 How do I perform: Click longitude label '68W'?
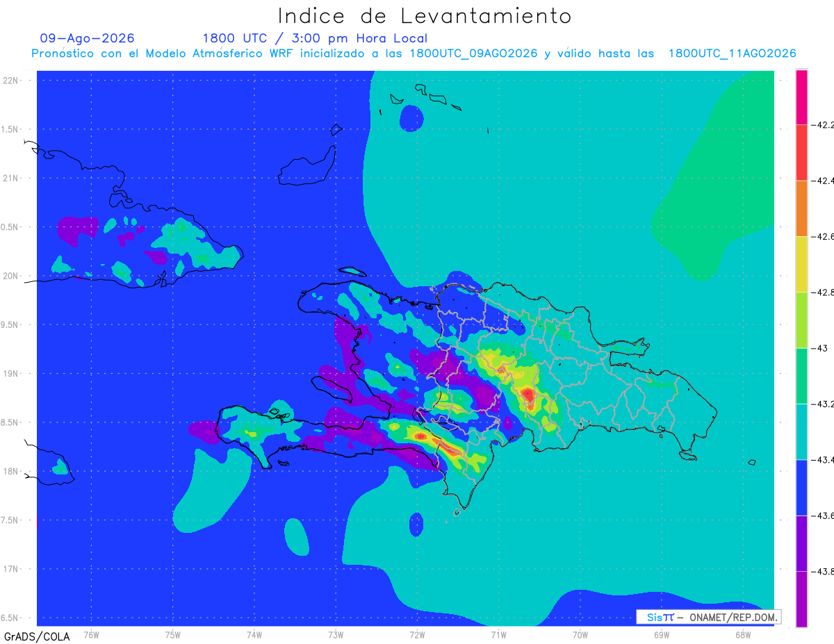(x=743, y=635)
